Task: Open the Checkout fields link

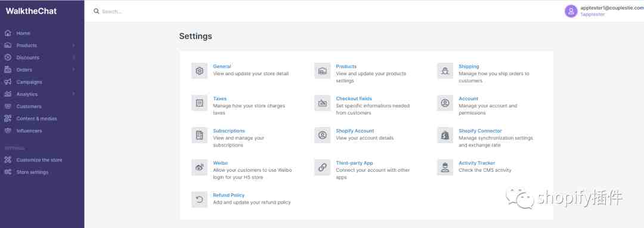Action: (354, 98)
